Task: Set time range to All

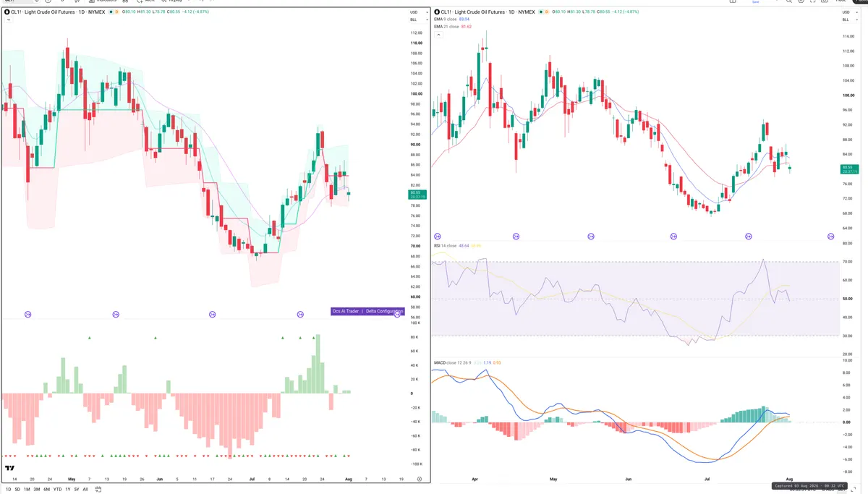Action: (85, 490)
